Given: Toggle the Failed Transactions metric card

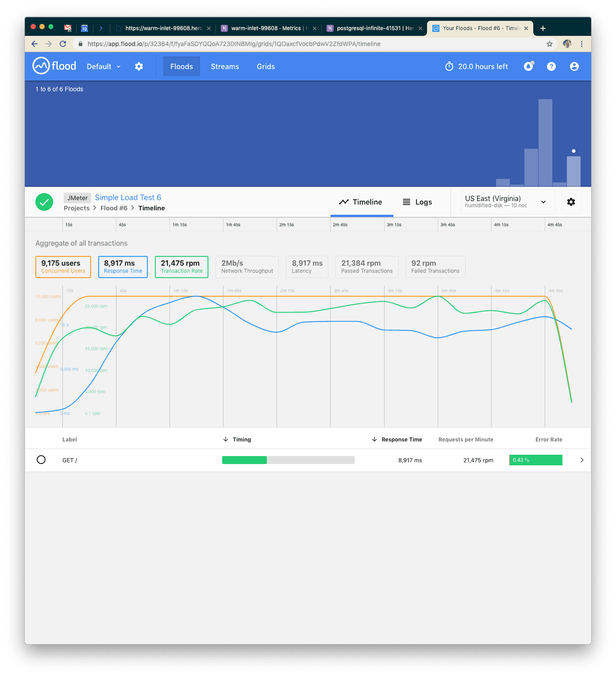Looking at the screenshot, I should (x=435, y=267).
